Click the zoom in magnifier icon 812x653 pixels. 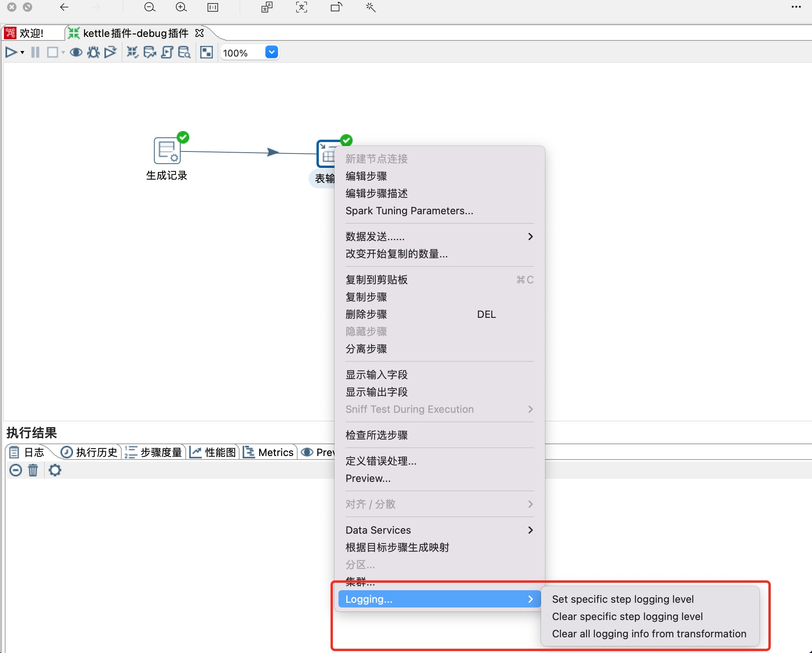click(x=181, y=7)
